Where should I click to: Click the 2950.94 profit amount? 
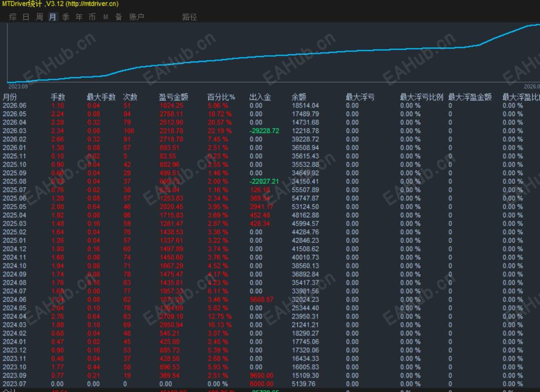(172, 325)
